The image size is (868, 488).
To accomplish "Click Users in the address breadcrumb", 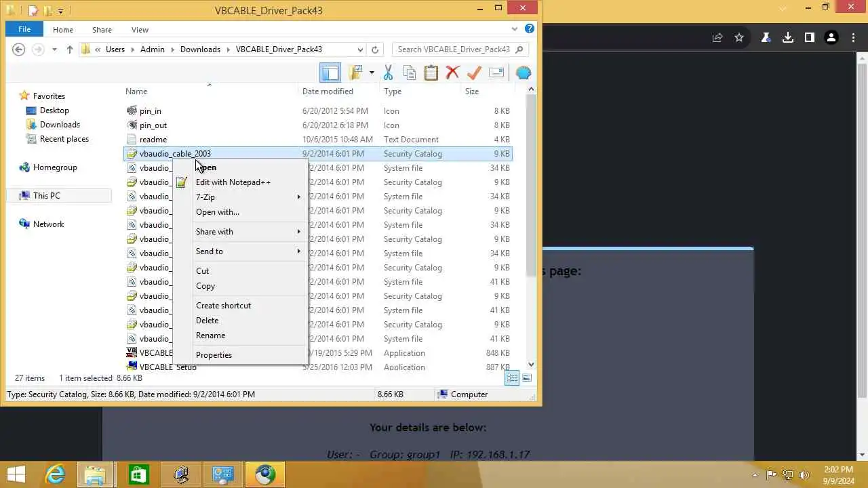I will (x=115, y=49).
